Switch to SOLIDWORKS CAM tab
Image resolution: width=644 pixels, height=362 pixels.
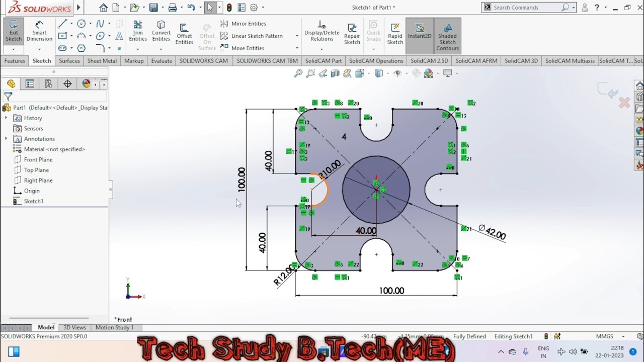coord(204,61)
